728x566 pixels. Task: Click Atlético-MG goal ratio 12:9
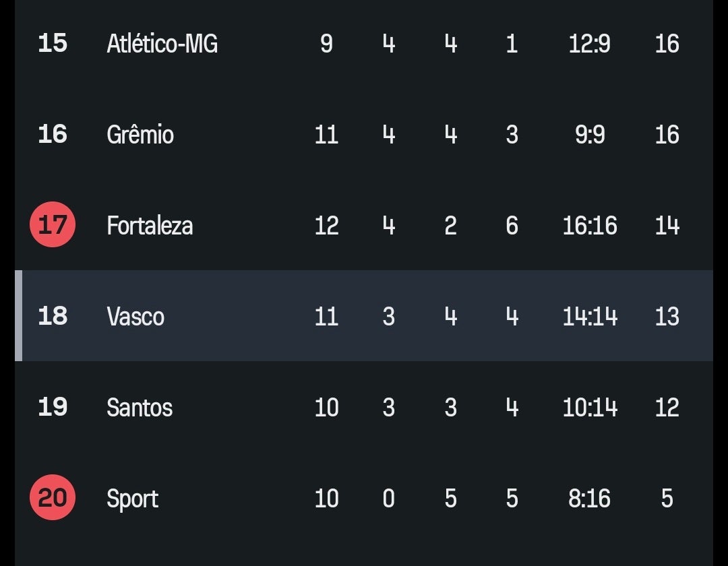(x=590, y=44)
